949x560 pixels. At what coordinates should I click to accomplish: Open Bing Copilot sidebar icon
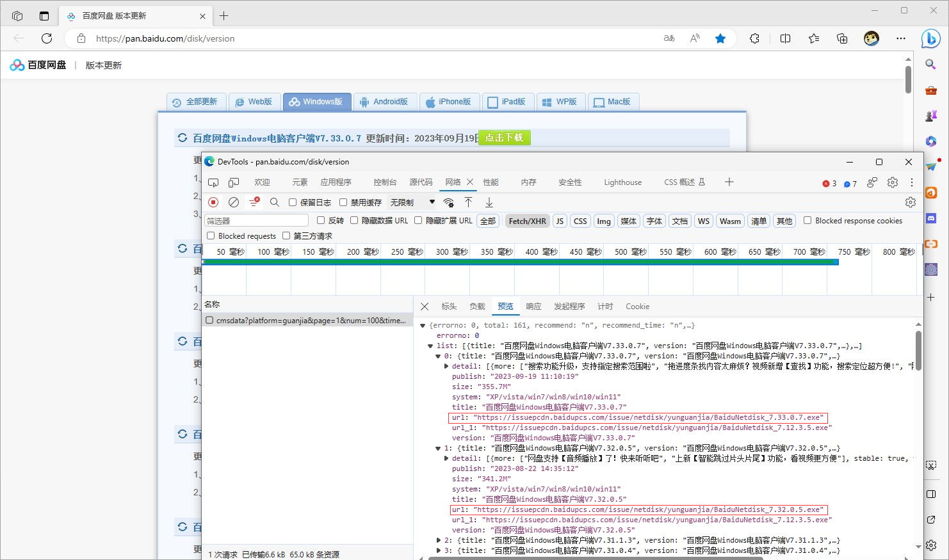pos(930,38)
